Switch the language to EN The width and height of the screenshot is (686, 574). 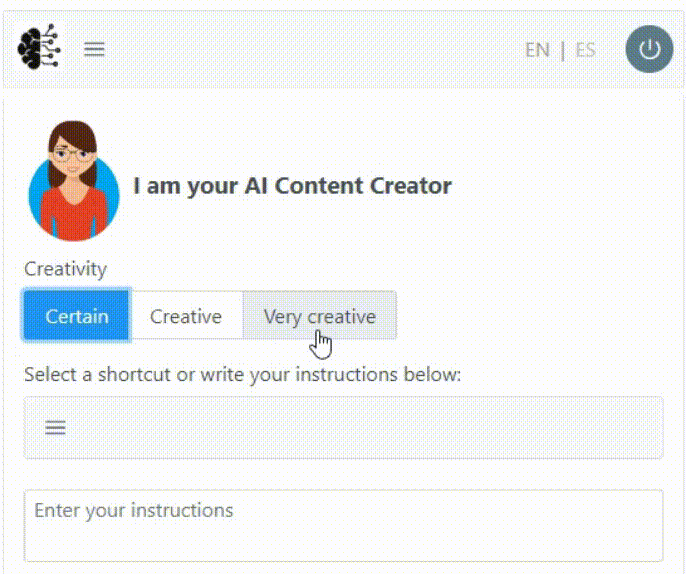tap(537, 49)
